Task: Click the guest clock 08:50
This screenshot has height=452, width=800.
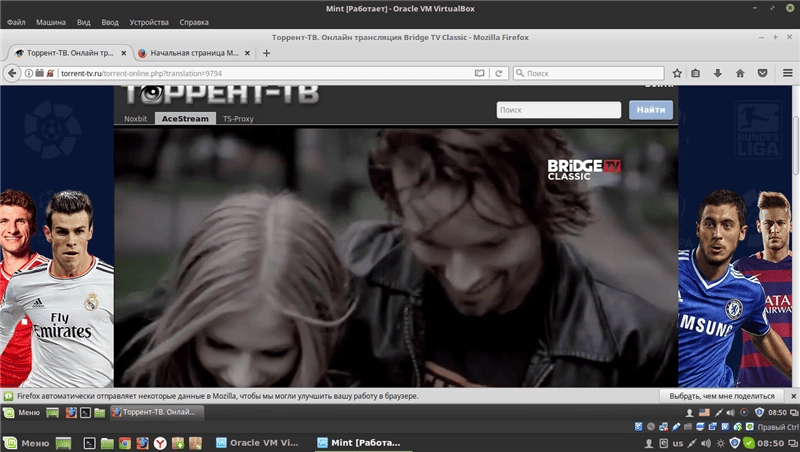Action: point(777,412)
